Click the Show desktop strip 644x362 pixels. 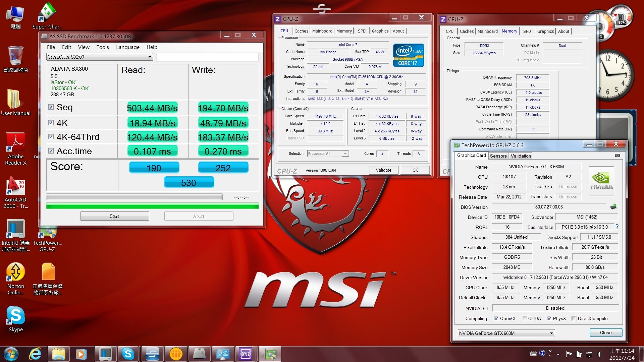[641, 354]
